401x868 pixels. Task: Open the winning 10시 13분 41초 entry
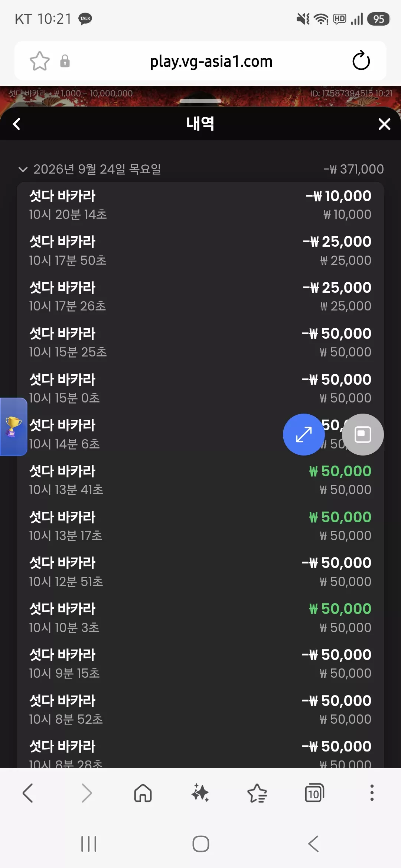pos(200,480)
